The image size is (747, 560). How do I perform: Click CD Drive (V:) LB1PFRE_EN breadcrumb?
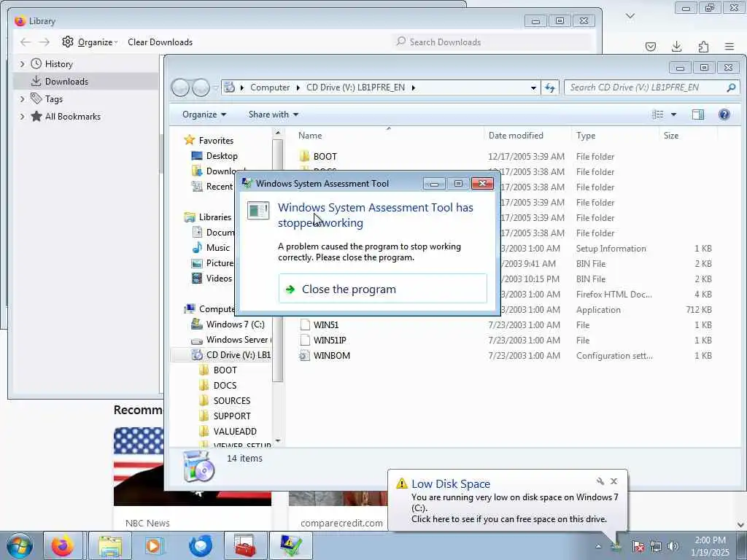(355, 87)
